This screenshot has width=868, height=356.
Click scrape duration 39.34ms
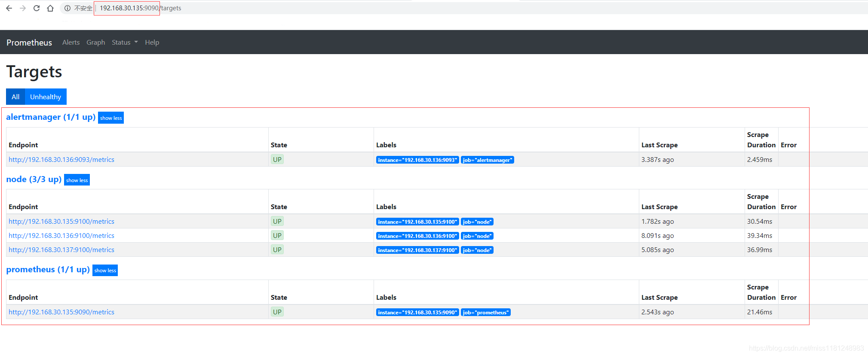click(x=760, y=236)
